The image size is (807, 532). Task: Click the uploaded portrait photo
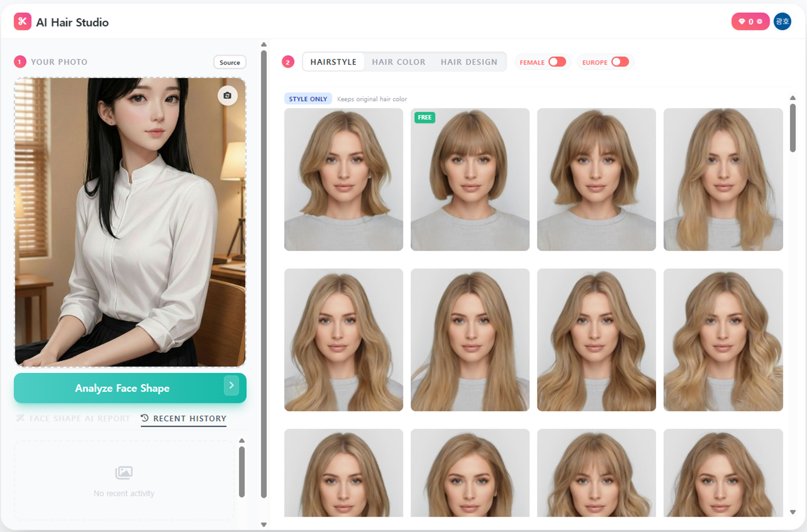pos(130,222)
